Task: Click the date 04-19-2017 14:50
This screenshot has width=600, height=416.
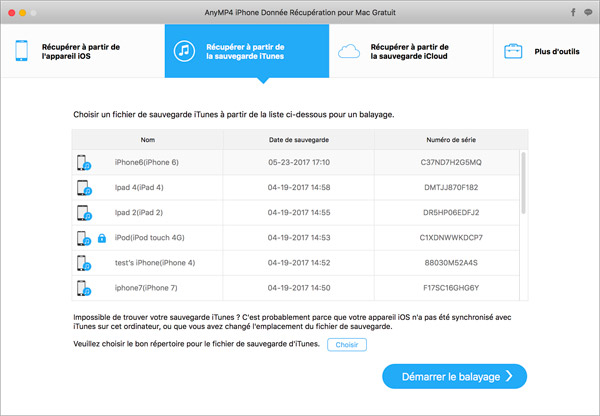Action: tap(299, 288)
